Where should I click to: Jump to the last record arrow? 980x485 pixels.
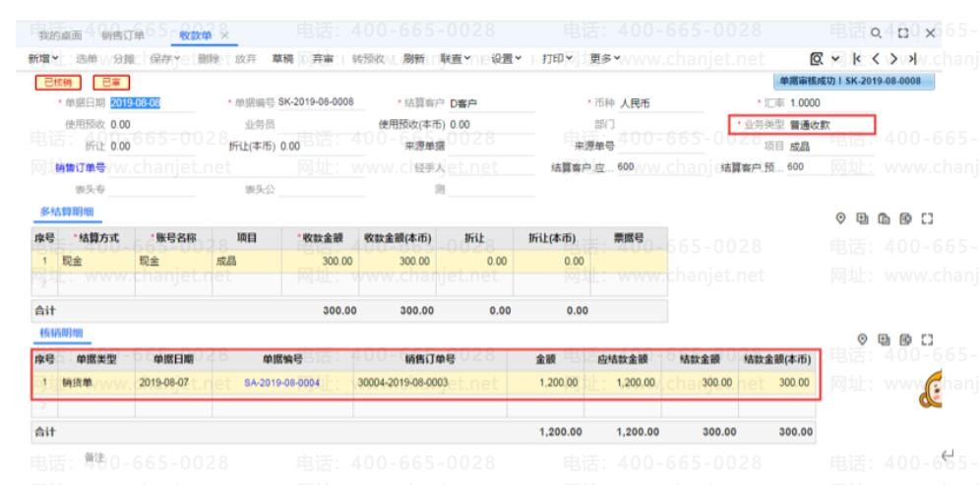click(912, 59)
